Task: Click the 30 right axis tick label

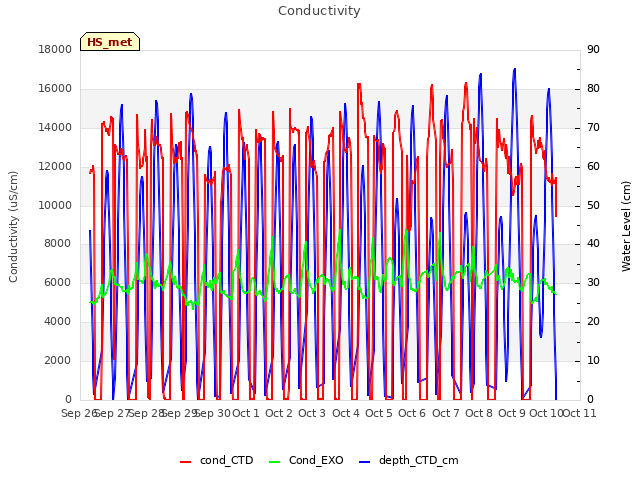Action: pyautogui.click(x=593, y=282)
